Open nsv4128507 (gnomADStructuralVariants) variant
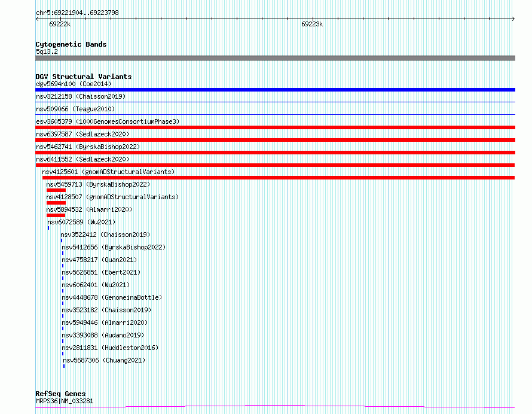Screen dimensions: 532x414 point(112,197)
